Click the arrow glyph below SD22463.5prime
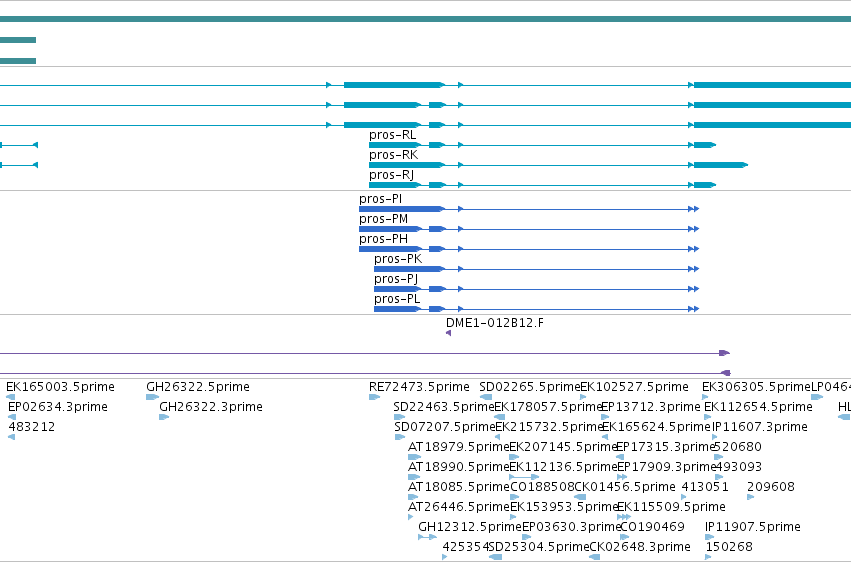This screenshot has height=562, width=851. tap(399, 417)
